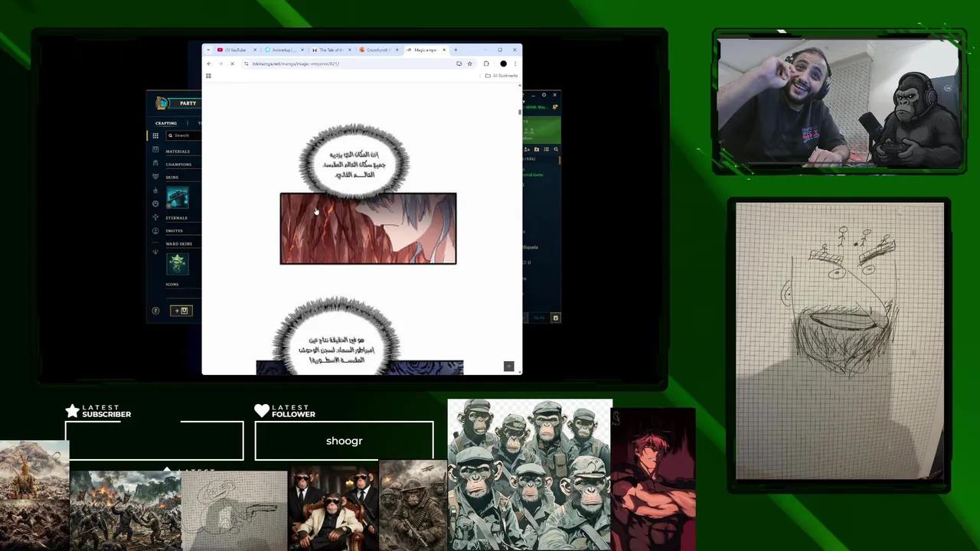Select the skins mask filter icon
980x551 pixels.
point(155,176)
